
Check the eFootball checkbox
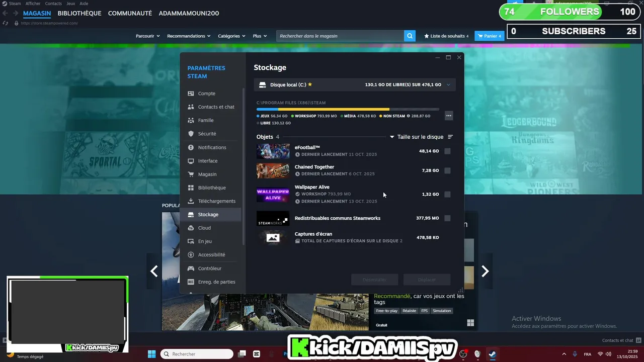(448, 151)
